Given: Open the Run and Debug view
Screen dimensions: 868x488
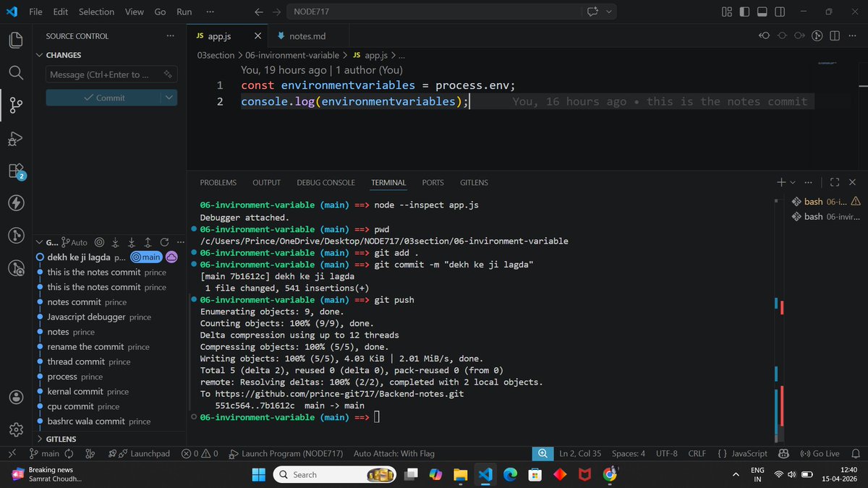Looking at the screenshot, I should [x=16, y=138].
